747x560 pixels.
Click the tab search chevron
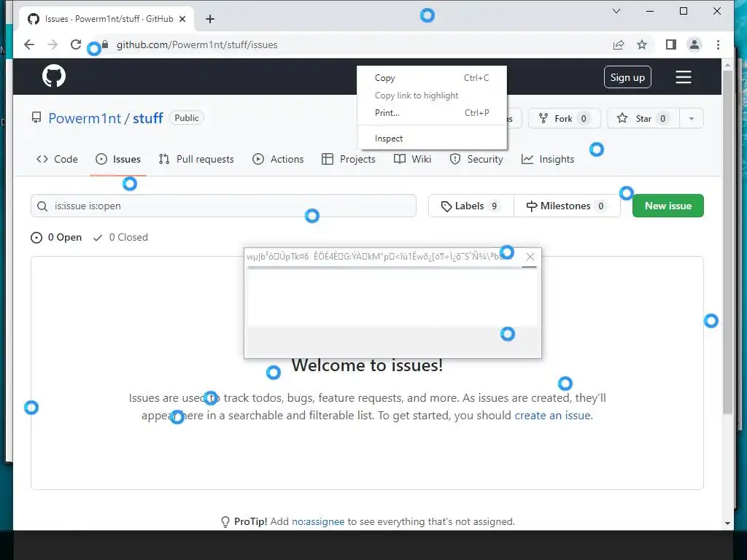click(616, 11)
